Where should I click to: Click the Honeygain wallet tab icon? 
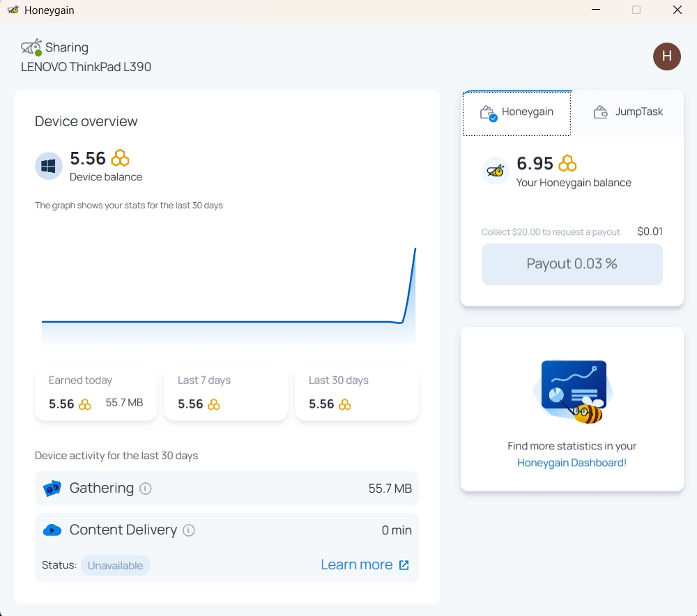pyautogui.click(x=489, y=113)
